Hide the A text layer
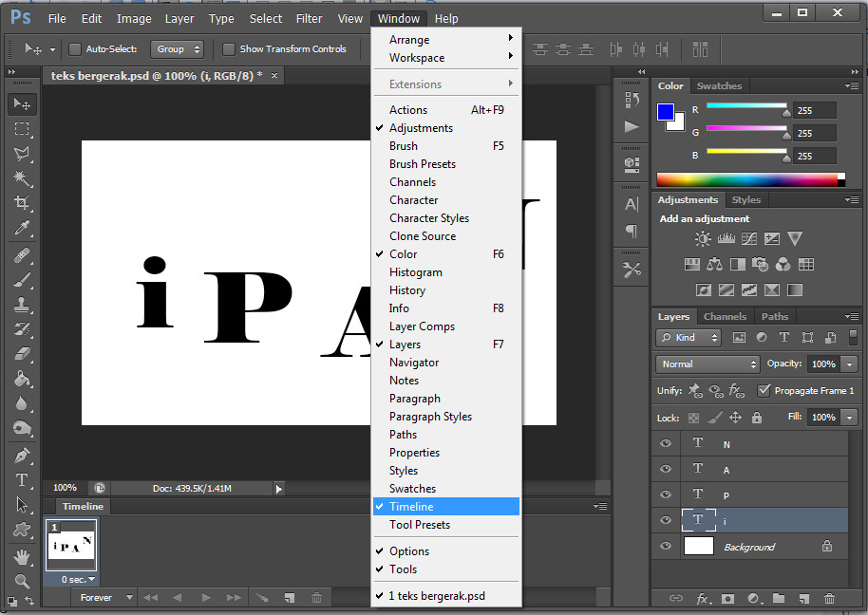 pyautogui.click(x=666, y=469)
